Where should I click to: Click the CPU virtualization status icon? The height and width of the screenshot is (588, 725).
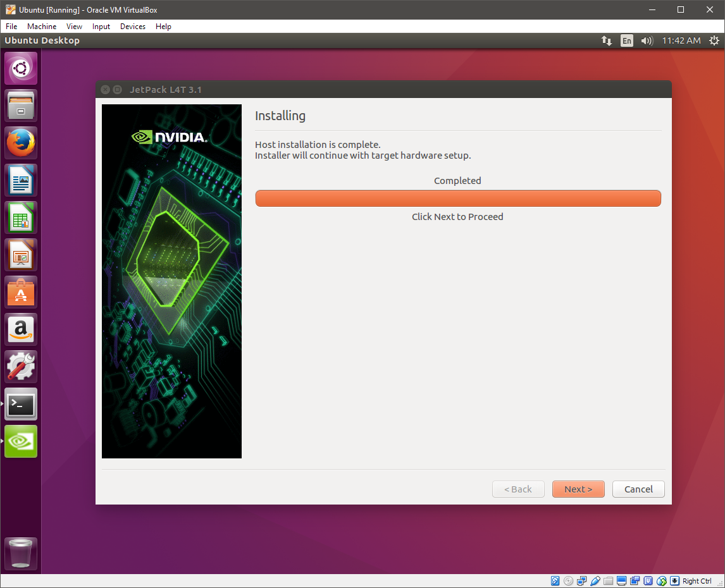pyautogui.click(x=648, y=581)
